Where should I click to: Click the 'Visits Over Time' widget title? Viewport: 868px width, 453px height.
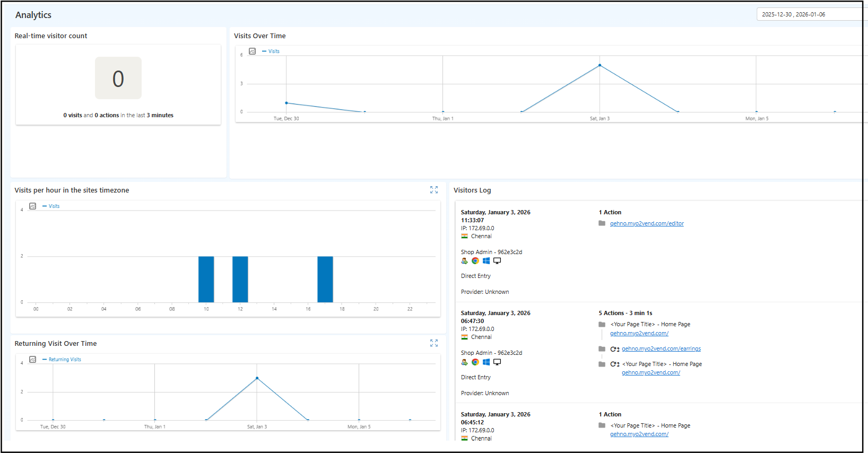pyautogui.click(x=260, y=36)
